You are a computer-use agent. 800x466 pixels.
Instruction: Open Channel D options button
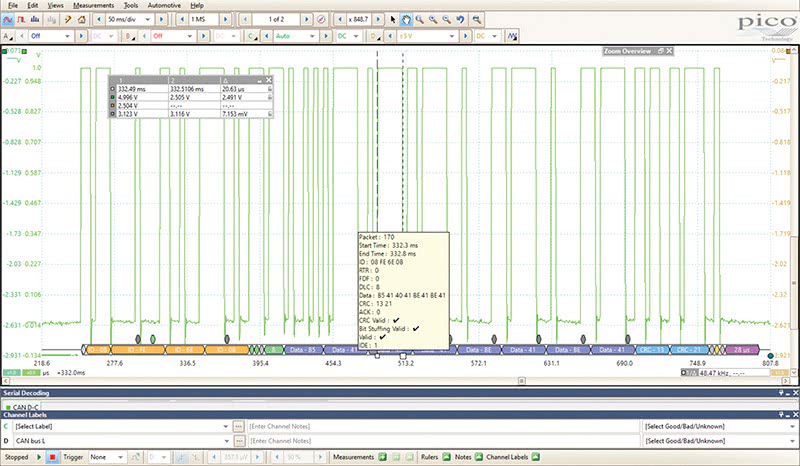375,36
